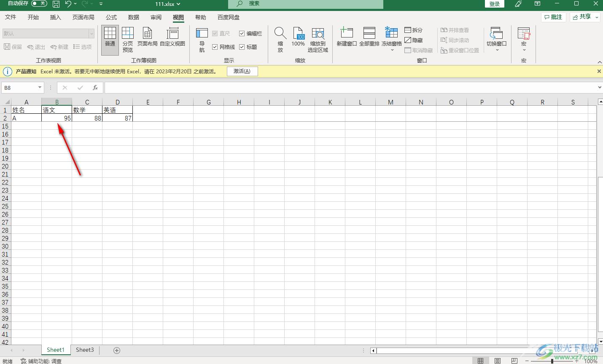
Task: Click the Activate (激活) button
Action: tap(242, 71)
